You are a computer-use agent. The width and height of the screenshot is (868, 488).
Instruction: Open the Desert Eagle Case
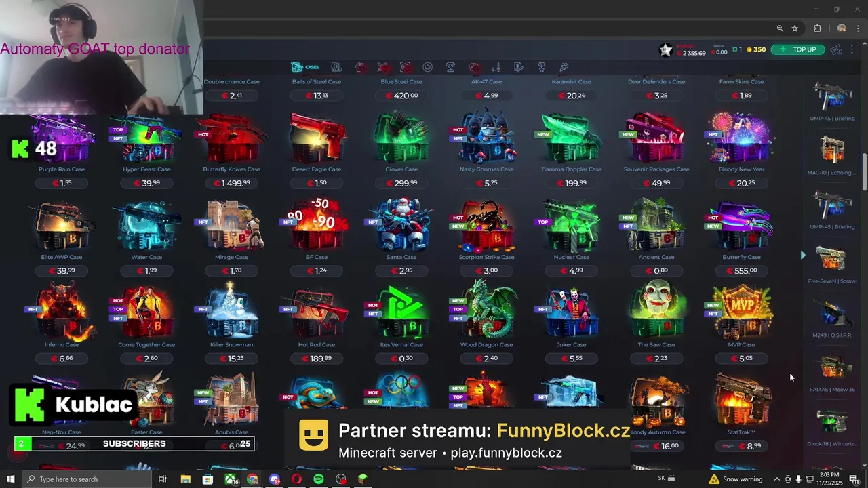[x=317, y=139]
